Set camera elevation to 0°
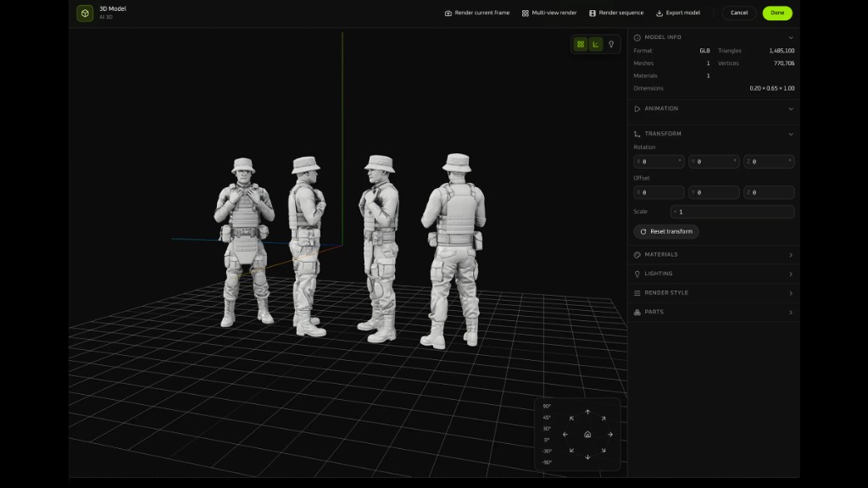The height and width of the screenshot is (488, 868). tap(547, 441)
